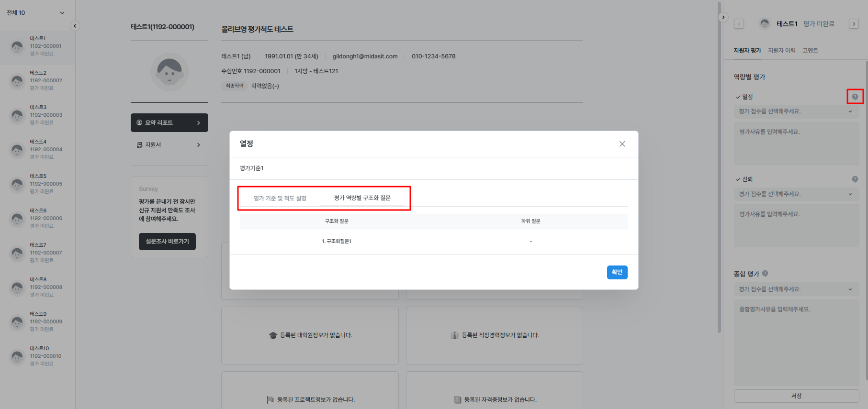
Task: Go to next applicant in evaluation panel
Action: (854, 24)
